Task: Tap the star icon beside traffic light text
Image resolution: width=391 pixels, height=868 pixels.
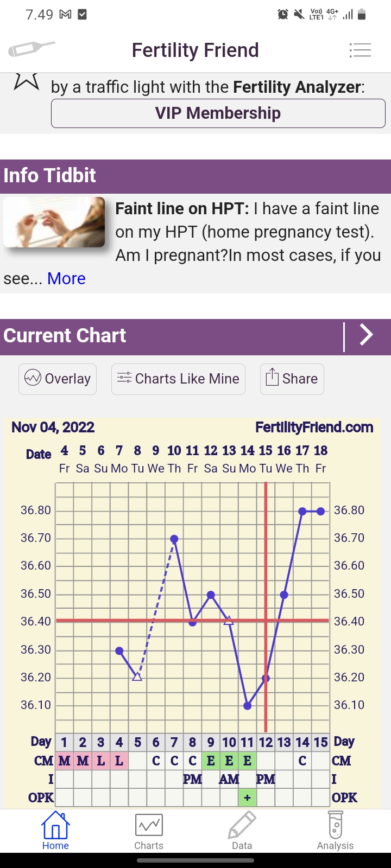Action: (x=27, y=81)
